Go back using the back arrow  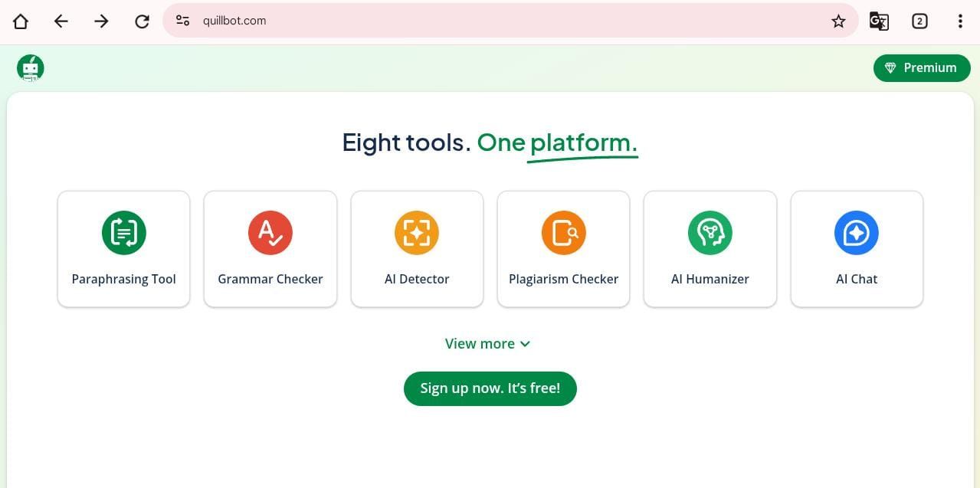61,21
